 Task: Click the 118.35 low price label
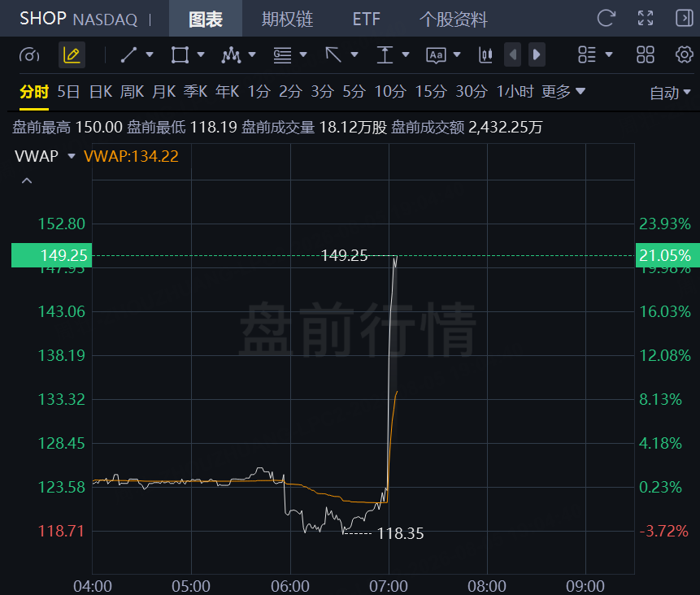click(x=401, y=533)
